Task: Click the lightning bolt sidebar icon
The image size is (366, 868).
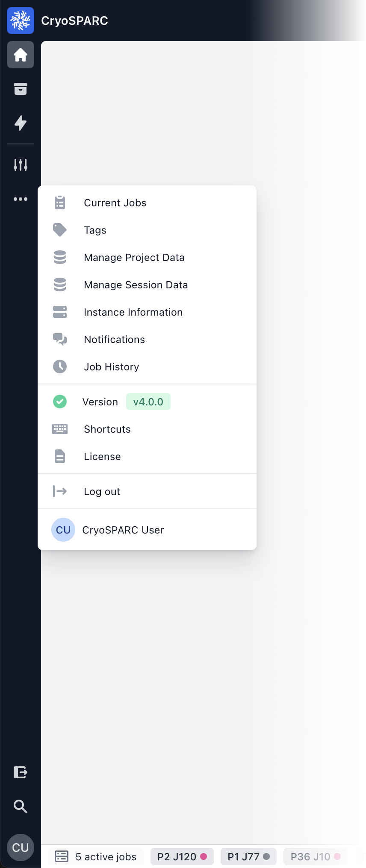Action: point(21,123)
